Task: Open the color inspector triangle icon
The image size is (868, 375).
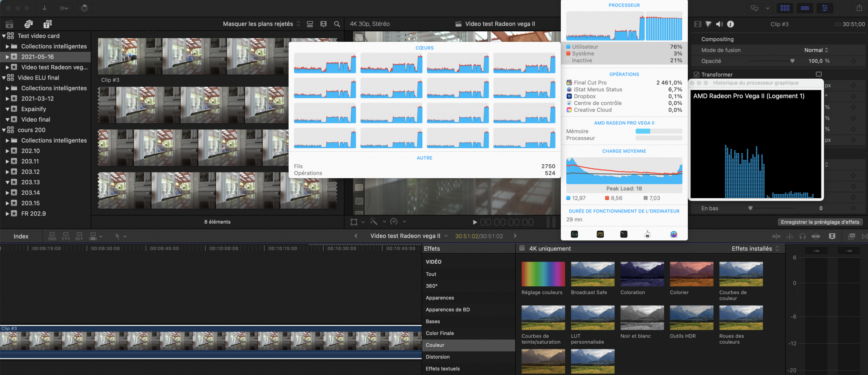Action: tap(708, 24)
